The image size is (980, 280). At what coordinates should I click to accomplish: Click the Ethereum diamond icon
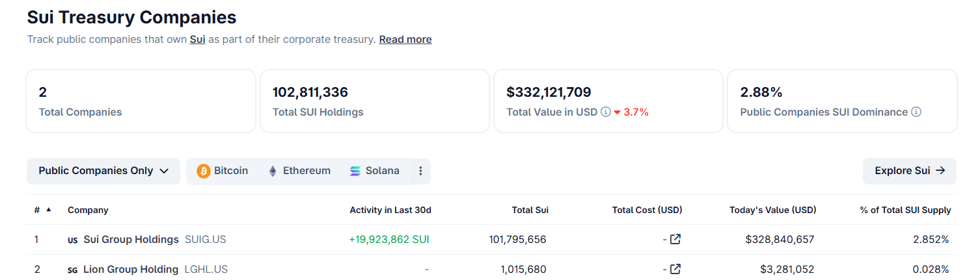coord(273,171)
